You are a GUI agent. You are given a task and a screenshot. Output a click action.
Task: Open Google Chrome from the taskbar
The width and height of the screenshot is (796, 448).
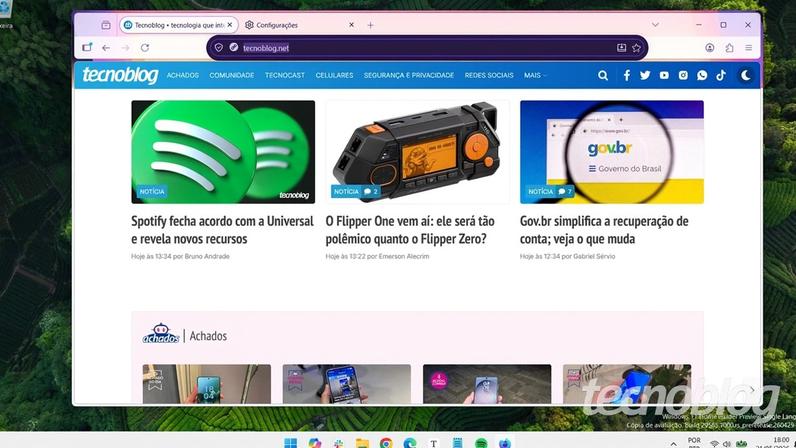pos(386,442)
